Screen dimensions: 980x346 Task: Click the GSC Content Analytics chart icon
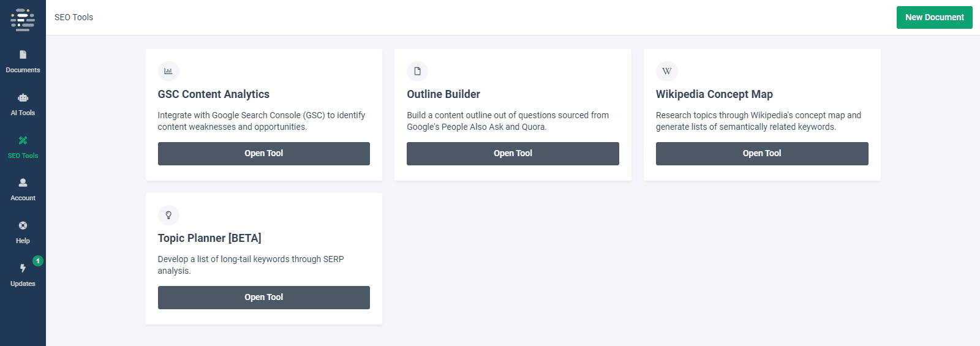pos(168,71)
